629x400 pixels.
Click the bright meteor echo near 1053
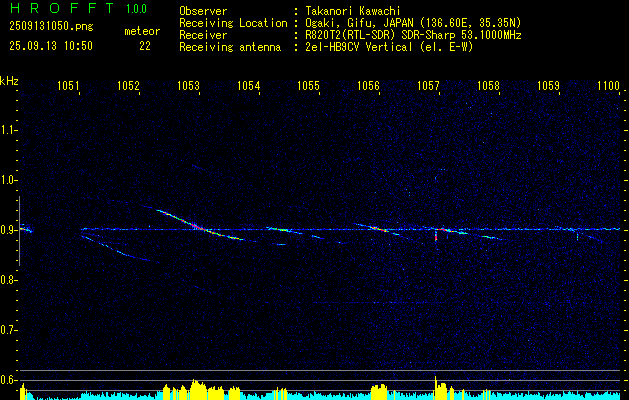tap(200, 225)
